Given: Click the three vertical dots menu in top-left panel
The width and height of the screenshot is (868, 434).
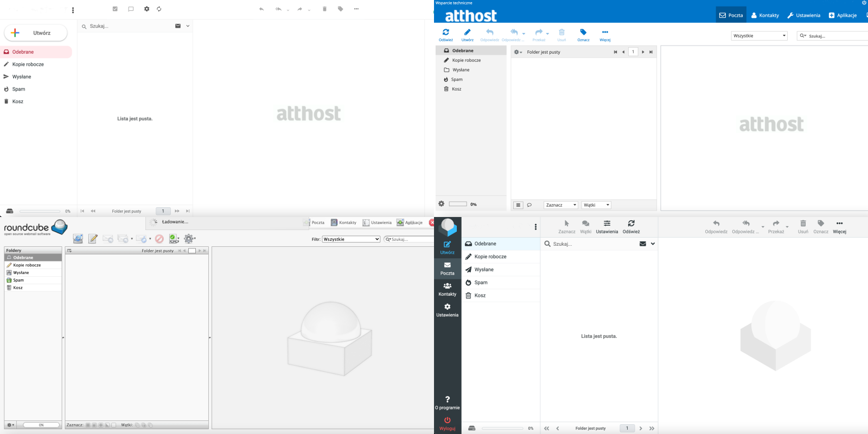Looking at the screenshot, I should coord(73,10).
